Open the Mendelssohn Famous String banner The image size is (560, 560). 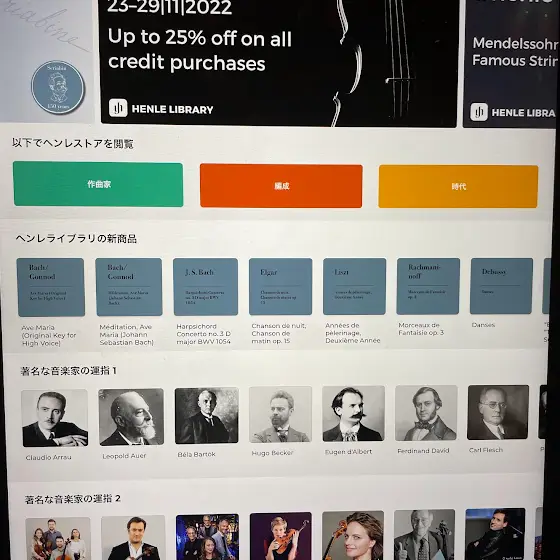[511, 62]
